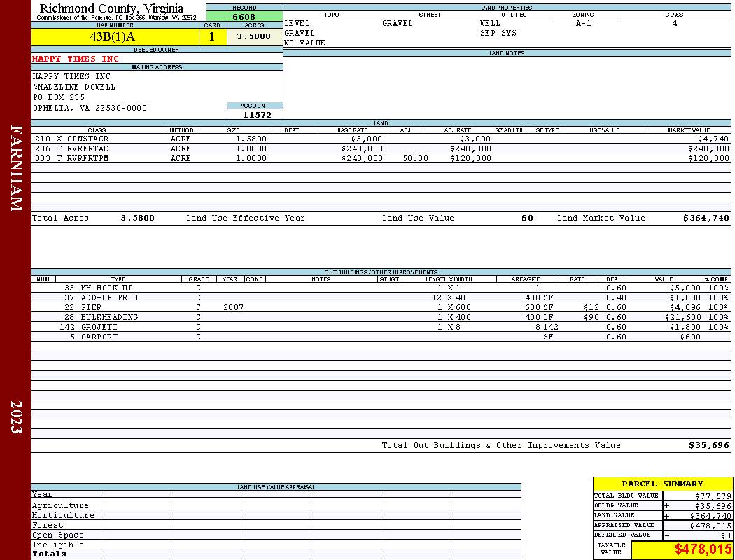Click the total bldg value $77,579
The height and width of the screenshot is (560, 735).
pyautogui.click(x=713, y=497)
